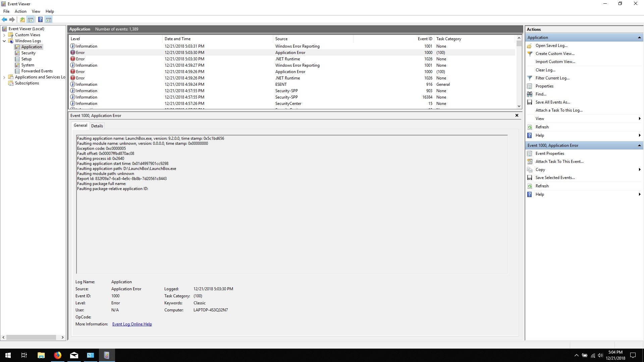This screenshot has width=644, height=362.
Task: Open Mail app from taskbar
Action: pos(74,355)
